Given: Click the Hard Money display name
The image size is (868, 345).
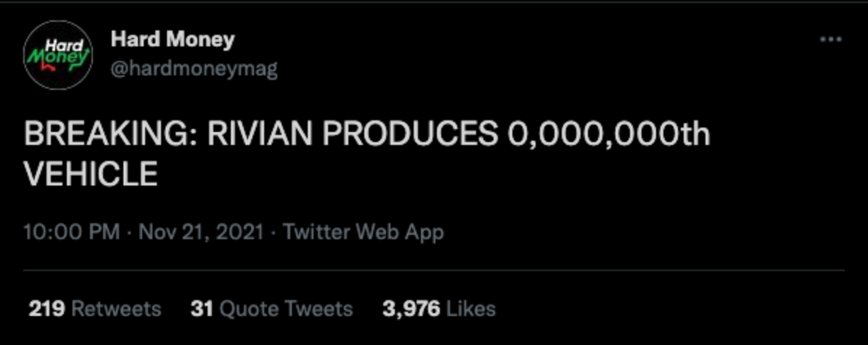Looking at the screenshot, I should tap(173, 40).
